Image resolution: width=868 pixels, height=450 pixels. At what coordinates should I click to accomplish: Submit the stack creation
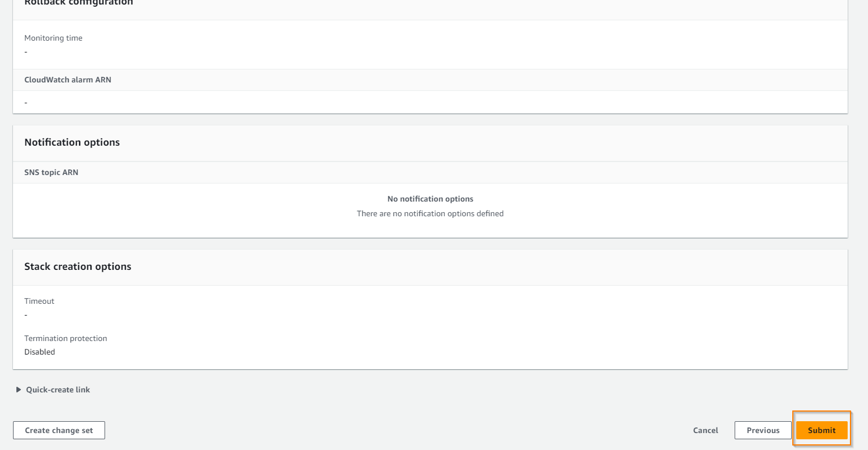822,430
